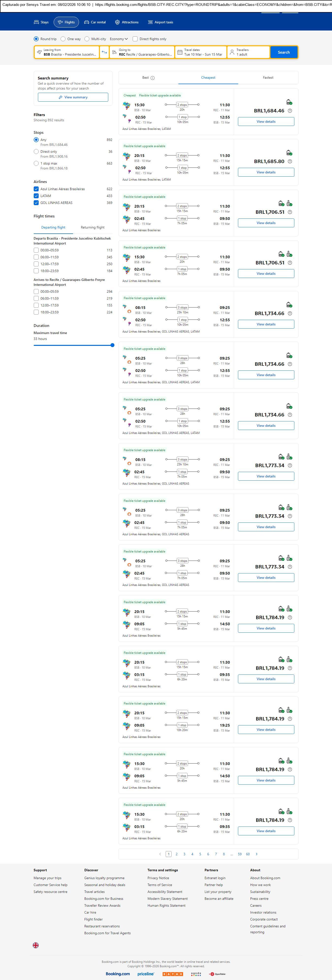Click the help icon next to BRL1,684.46
332x980 pixels.
[x=290, y=111]
